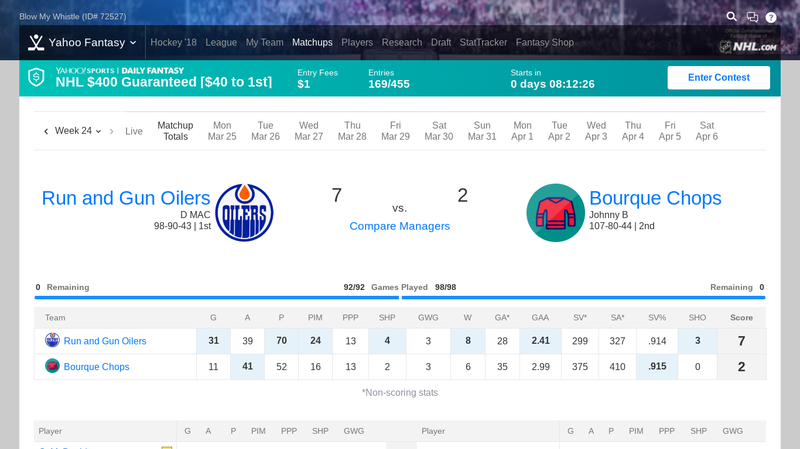Image resolution: width=800 pixels, height=449 pixels.
Task: Open Run and Gun Oilers table link
Action: pyautogui.click(x=105, y=341)
